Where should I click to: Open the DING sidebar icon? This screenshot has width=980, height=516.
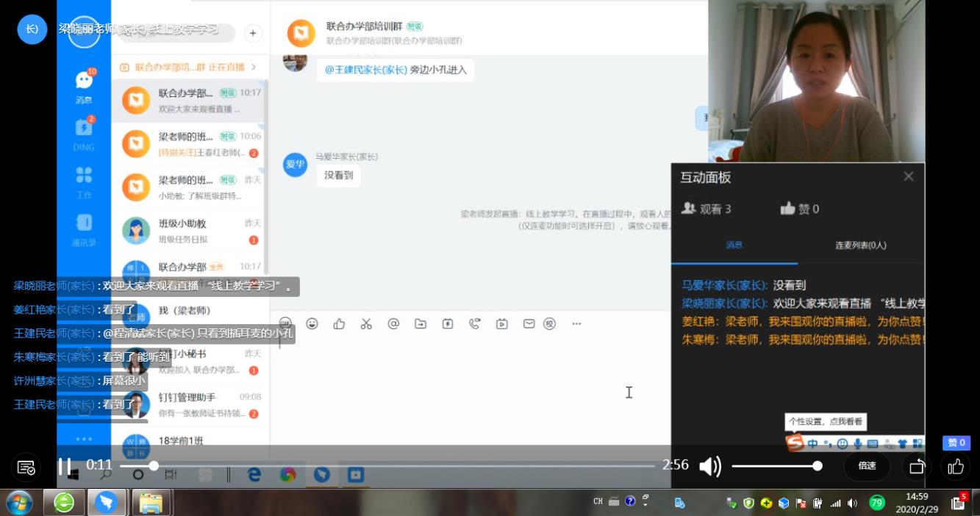[84, 134]
